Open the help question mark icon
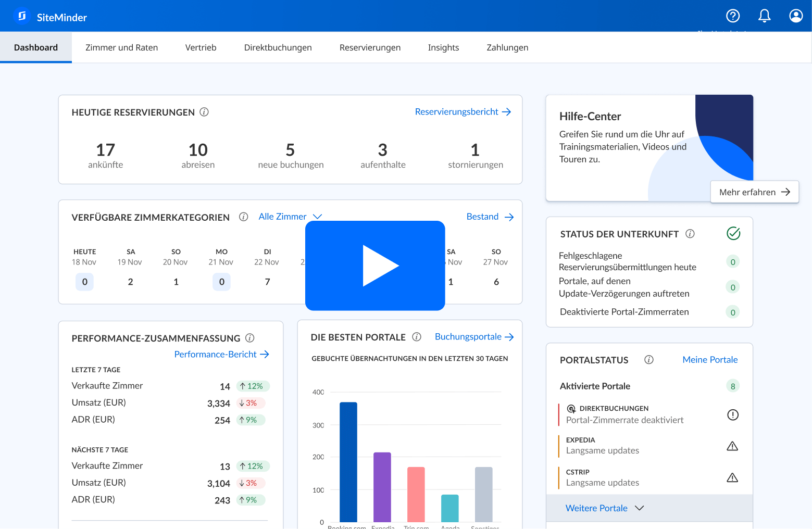812x529 pixels. click(x=733, y=16)
